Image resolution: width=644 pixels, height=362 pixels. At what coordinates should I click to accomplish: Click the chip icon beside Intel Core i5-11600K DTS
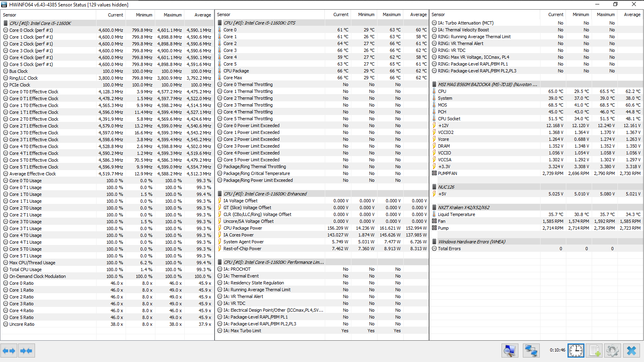click(x=220, y=23)
